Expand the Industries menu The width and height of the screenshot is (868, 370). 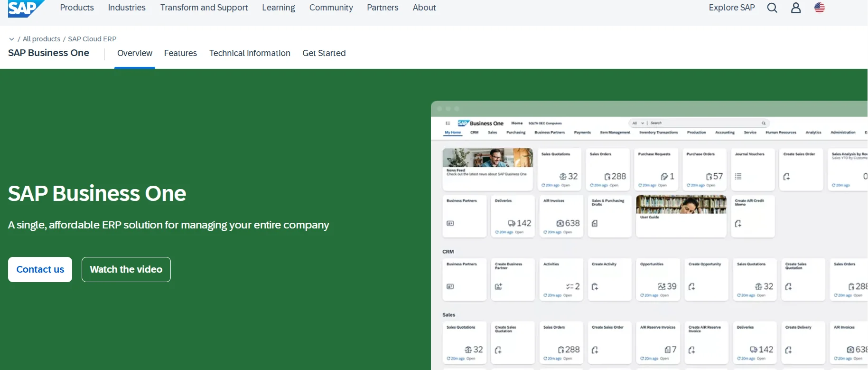127,8
